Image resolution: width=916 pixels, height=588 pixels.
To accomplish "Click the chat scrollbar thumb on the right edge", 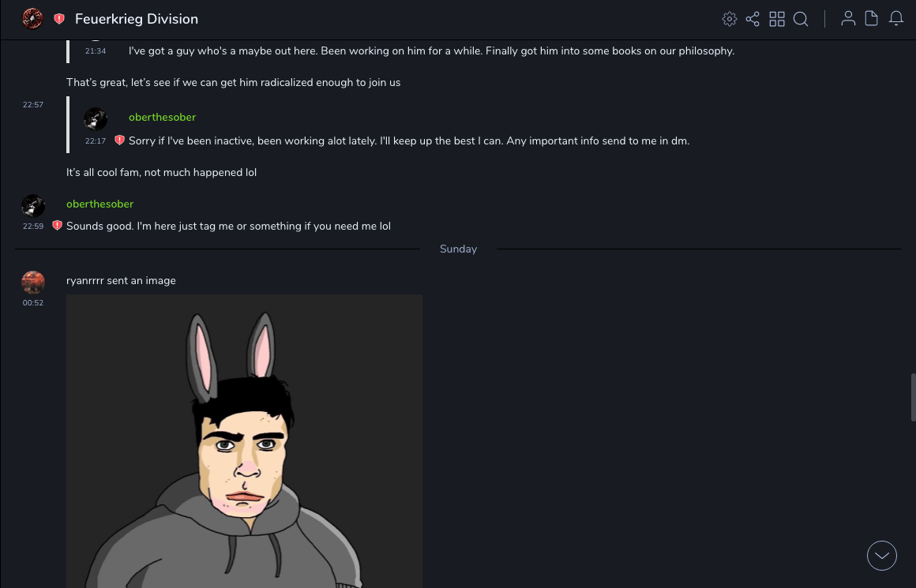I will pyautogui.click(x=913, y=398).
